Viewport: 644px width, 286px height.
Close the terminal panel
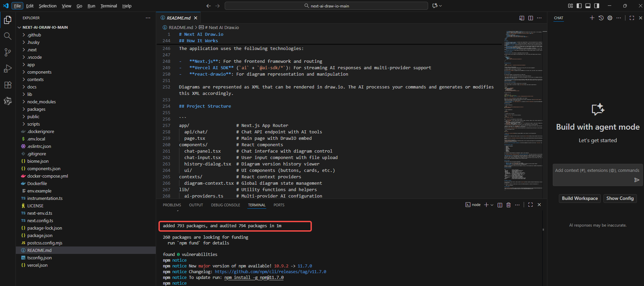click(539, 205)
